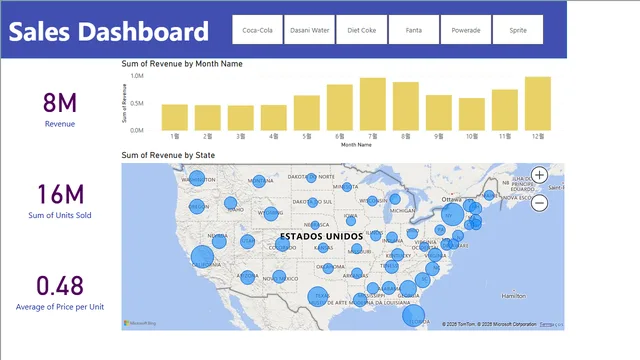Select the month 8 revenue bar
640x360 pixels.
(406, 107)
